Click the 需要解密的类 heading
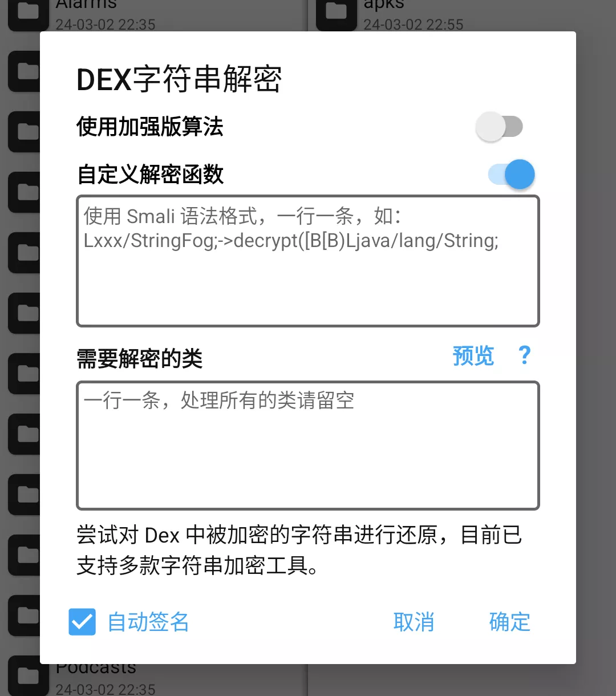Image resolution: width=616 pixels, height=696 pixels. (140, 359)
